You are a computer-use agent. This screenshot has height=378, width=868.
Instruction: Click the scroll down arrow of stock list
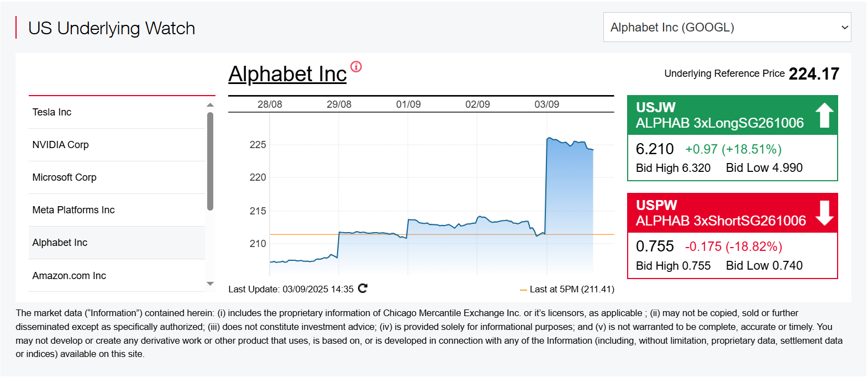click(210, 283)
